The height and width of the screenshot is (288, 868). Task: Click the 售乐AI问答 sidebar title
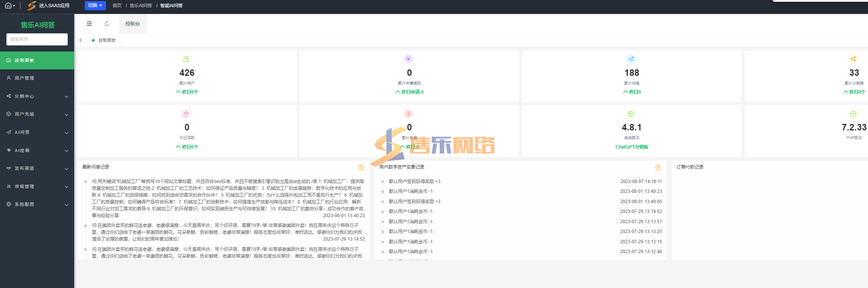(37, 25)
